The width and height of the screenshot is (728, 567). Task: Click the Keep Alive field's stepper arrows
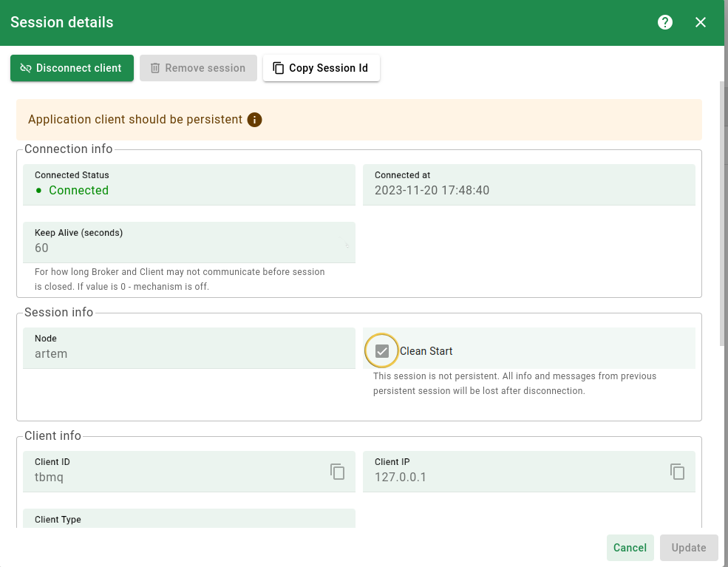click(x=347, y=245)
